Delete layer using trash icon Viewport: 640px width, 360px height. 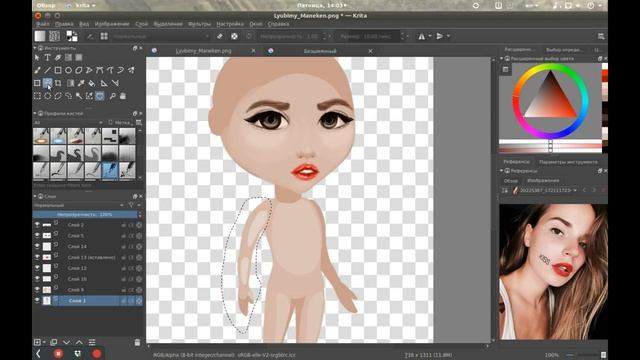[137, 342]
